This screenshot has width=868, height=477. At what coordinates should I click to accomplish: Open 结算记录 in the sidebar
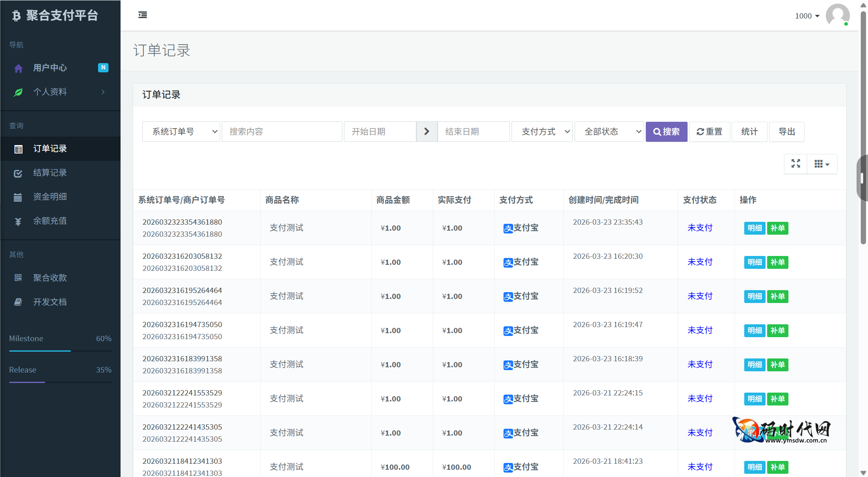tap(50, 173)
